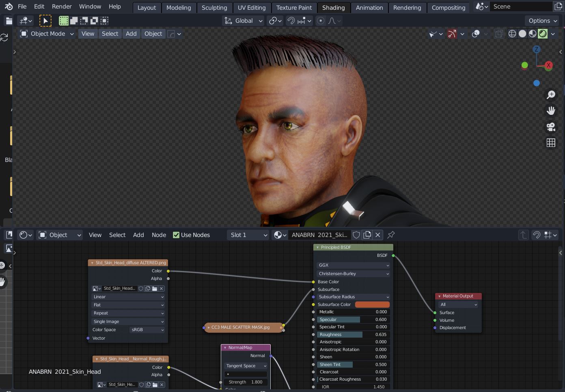Open GGX distribution dropdown
Viewport: 565px width, 392px height.
click(353, 265)
